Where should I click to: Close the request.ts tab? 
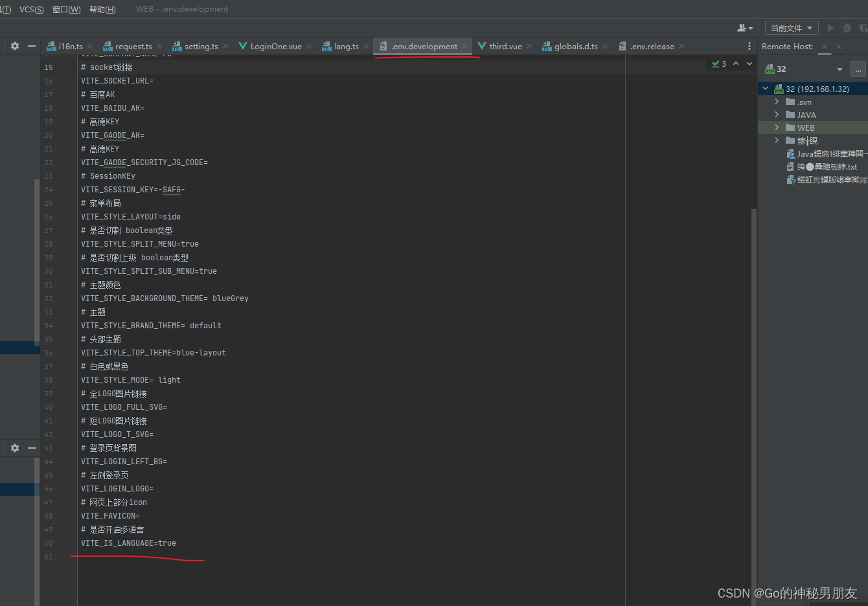click(159, 46)
